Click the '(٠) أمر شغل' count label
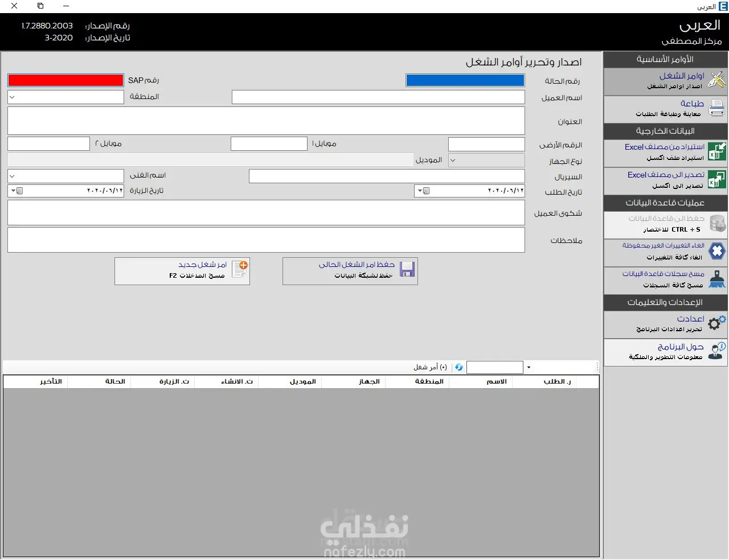729x560 pixels. pos(430,368)
